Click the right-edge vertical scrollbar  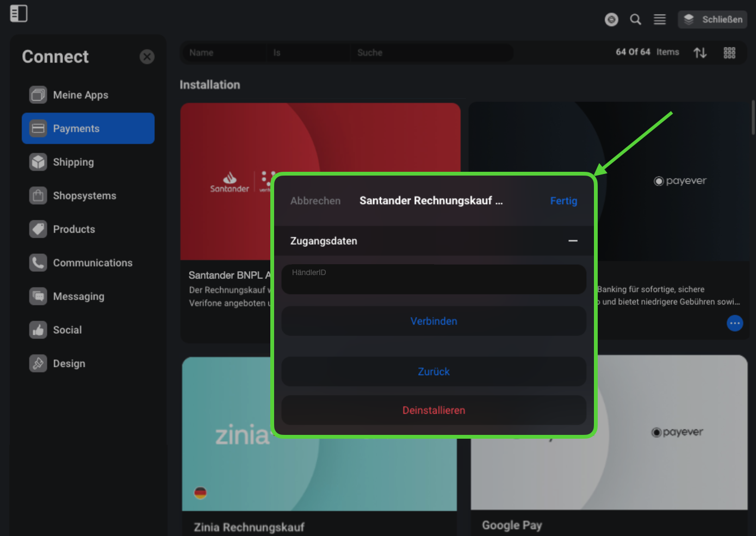[x=753, y=117]
